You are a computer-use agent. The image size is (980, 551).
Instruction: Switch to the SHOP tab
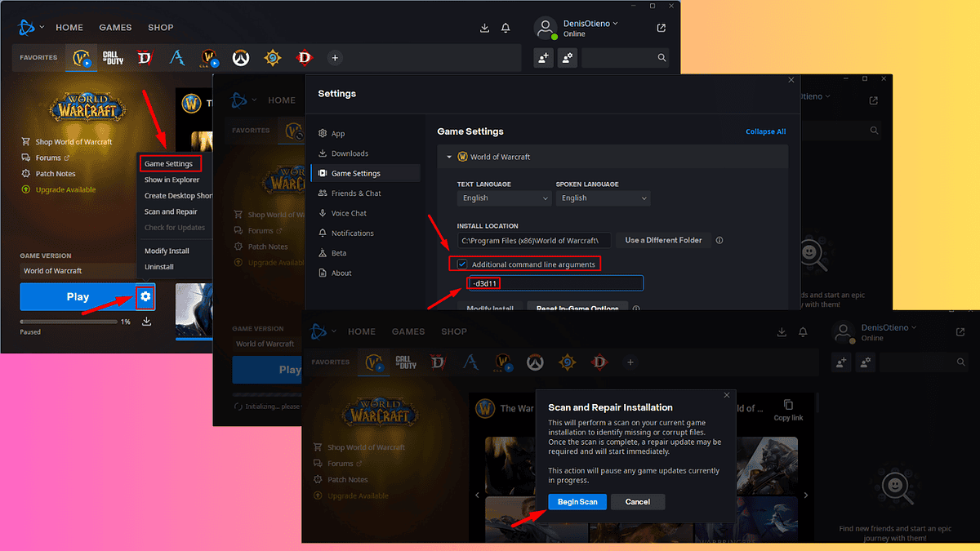pyautogui.click(x=160, y=27)
